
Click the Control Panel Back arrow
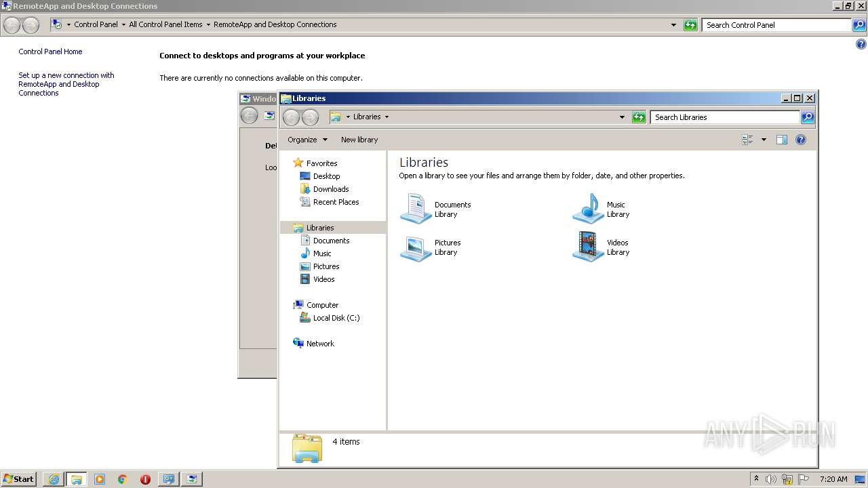click(12, 25)
